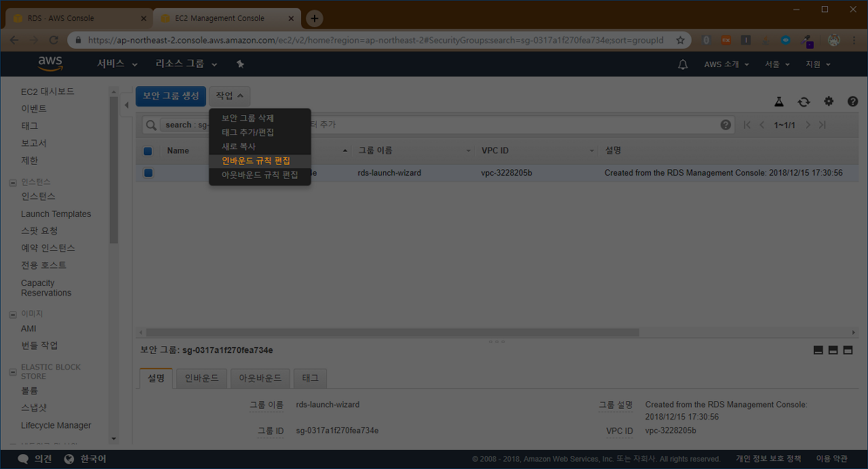Open Launch Templates in sidebar

[56, 213]
